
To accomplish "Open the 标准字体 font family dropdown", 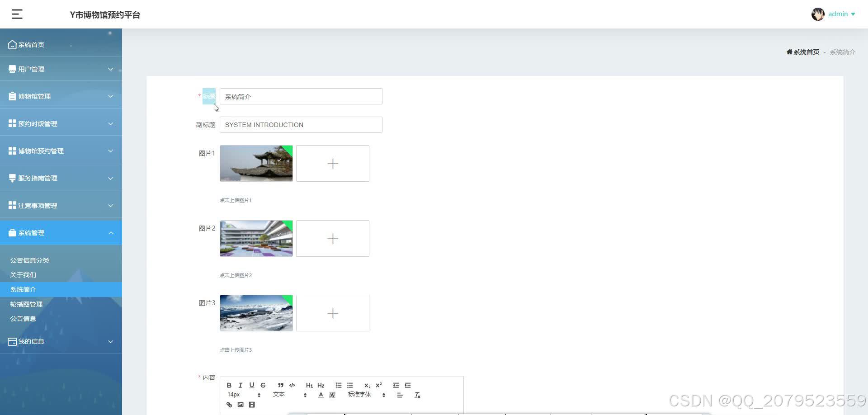I will [x=367, y=395].
